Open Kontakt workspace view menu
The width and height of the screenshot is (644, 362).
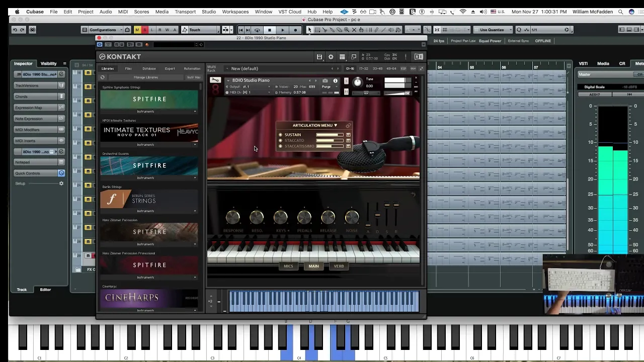342,57
